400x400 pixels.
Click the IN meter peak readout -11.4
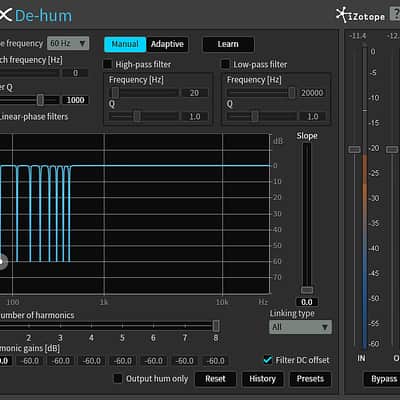tap(357, 36)
